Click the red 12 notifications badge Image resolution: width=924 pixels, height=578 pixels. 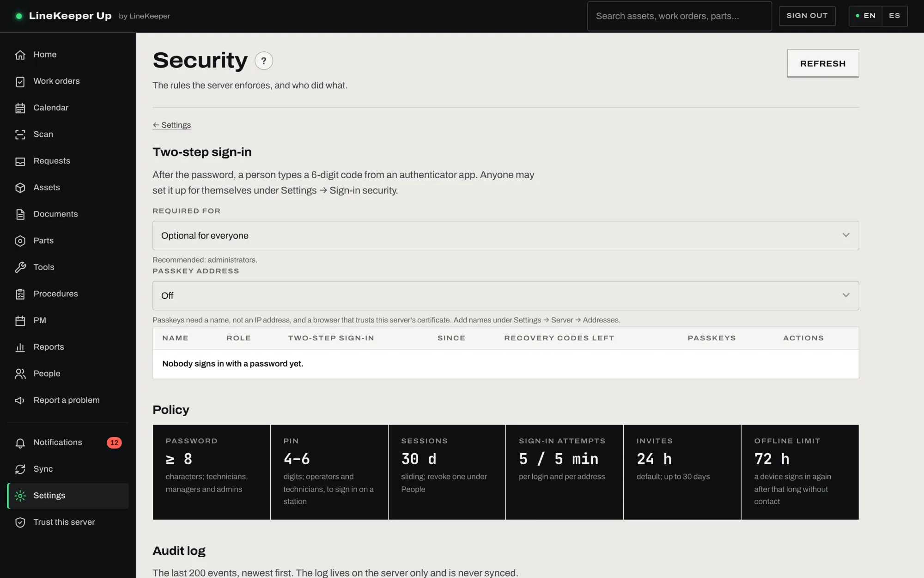click(114, 443)
